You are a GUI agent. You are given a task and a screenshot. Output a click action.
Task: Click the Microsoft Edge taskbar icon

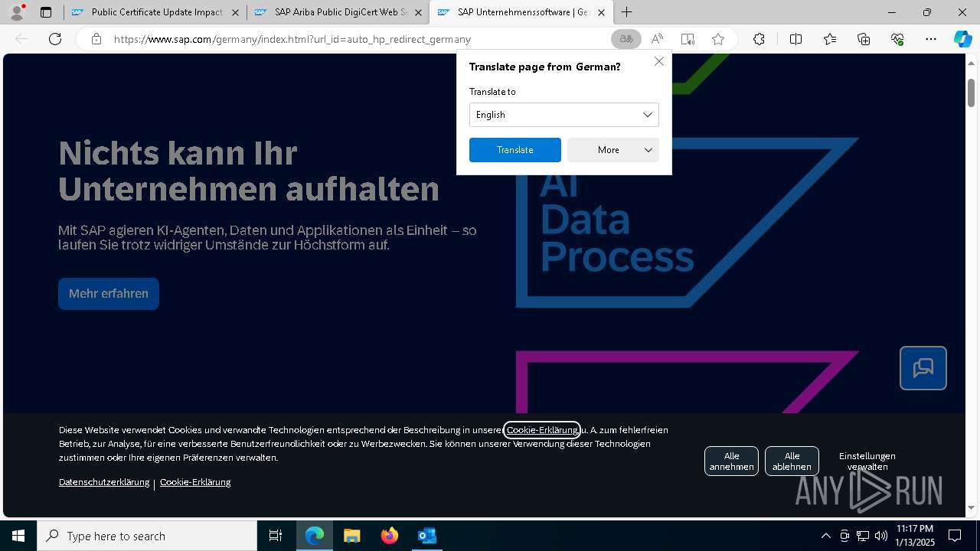coord(315,536)
